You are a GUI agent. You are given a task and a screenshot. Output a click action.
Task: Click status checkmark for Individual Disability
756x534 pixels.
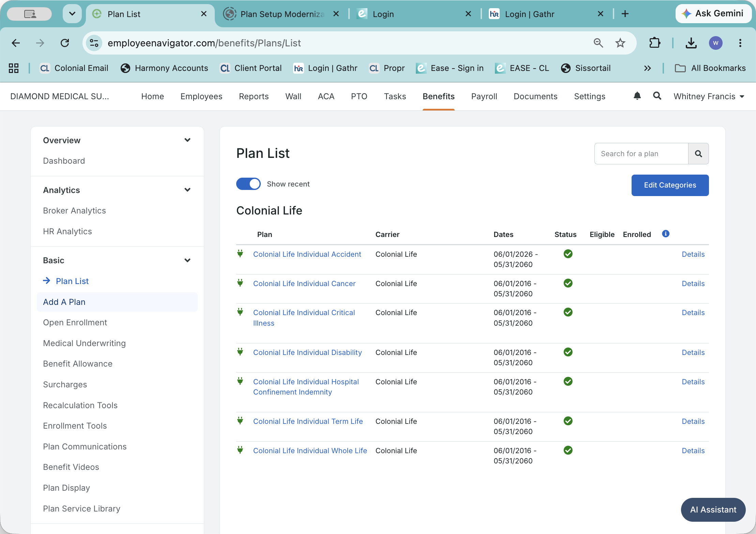point(568,352)
